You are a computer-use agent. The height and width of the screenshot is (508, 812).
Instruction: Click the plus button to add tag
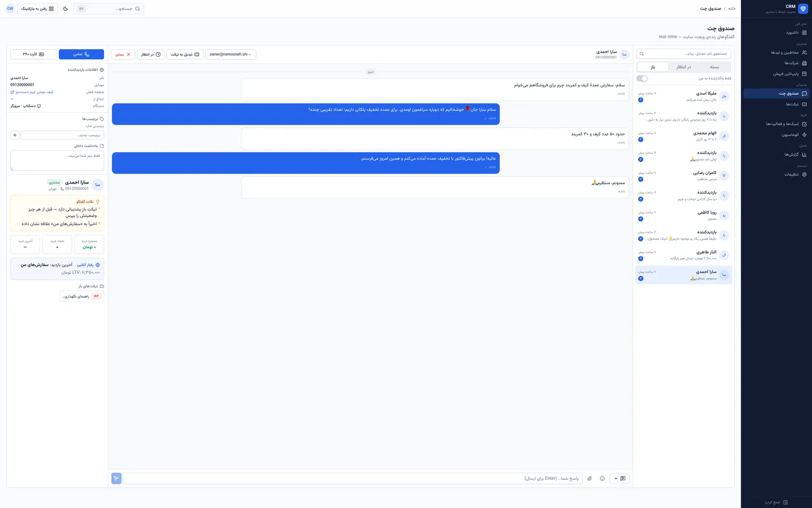[x=15, y=135]
